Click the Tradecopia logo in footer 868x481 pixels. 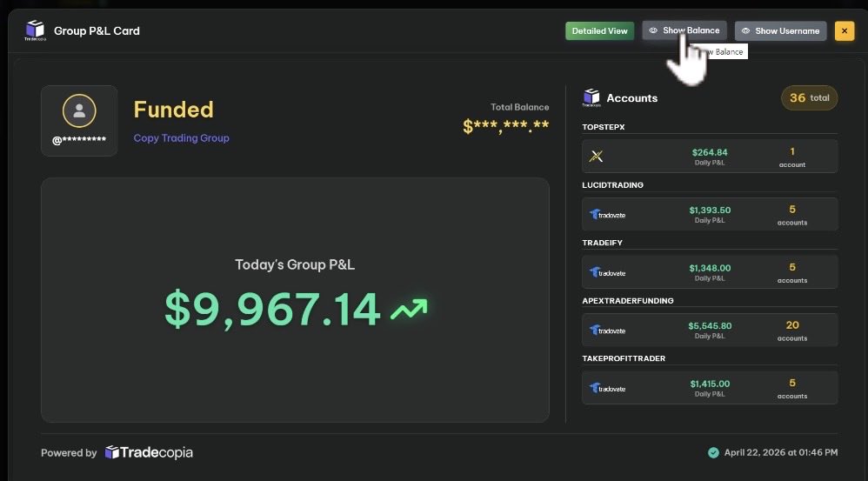coord(149,452)
